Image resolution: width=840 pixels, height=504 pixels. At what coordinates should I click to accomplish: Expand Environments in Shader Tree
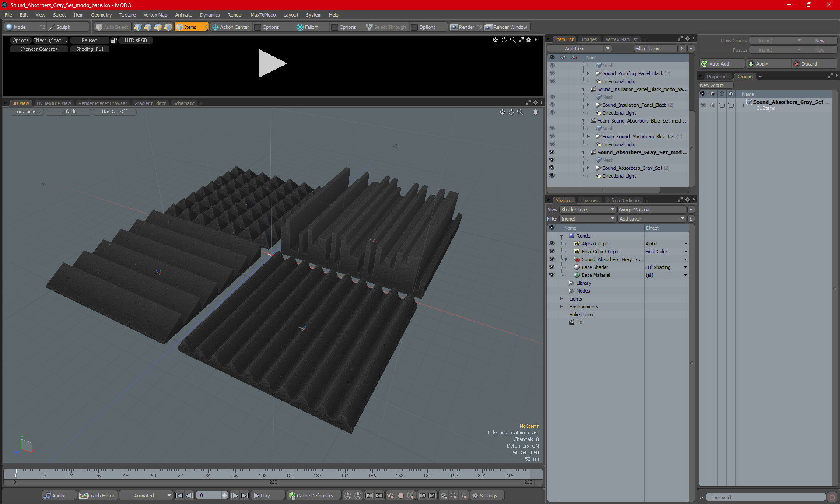click(562, 307)
